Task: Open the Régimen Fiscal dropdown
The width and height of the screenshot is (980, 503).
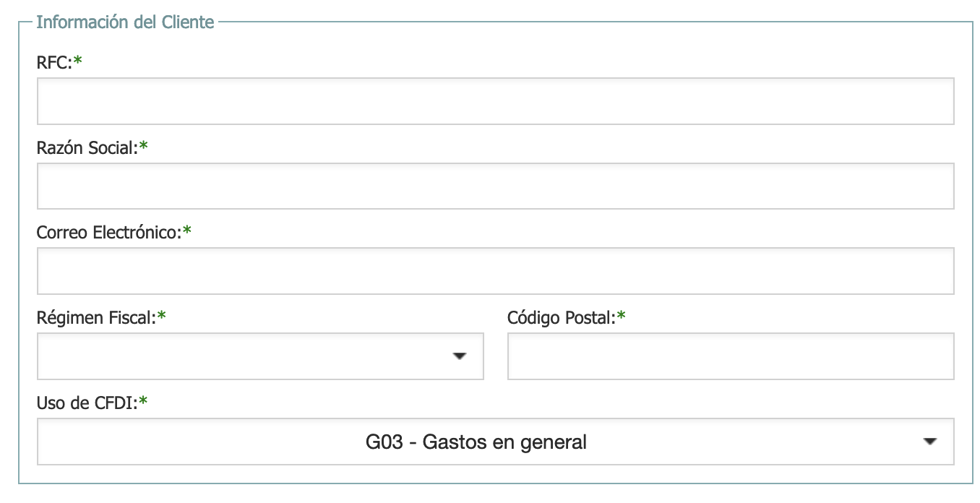Action: 246,356
